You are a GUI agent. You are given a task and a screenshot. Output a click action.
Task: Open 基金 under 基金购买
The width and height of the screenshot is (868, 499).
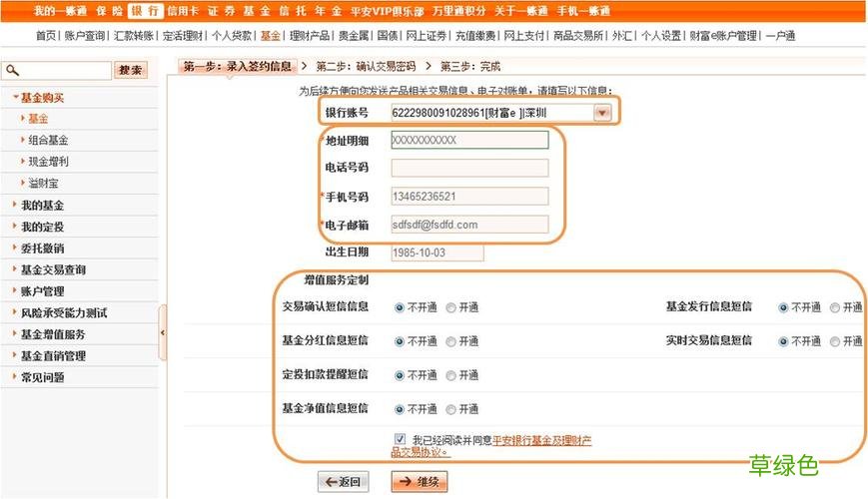tap(38, 119)
